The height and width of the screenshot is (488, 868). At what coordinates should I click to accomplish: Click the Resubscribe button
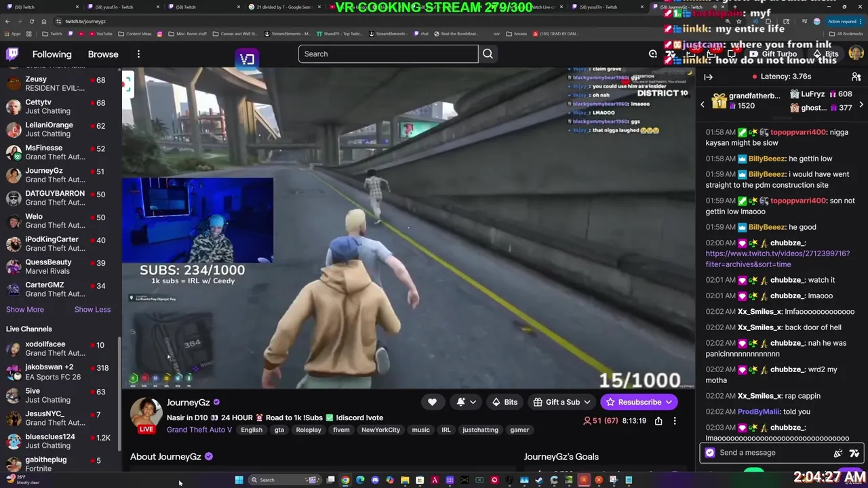(x=639, y=402)
